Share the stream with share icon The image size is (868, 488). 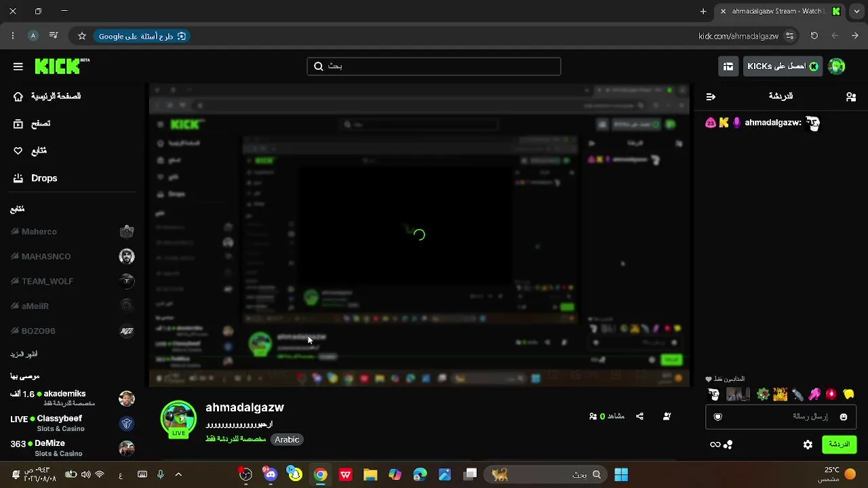(x=639, y=417)
